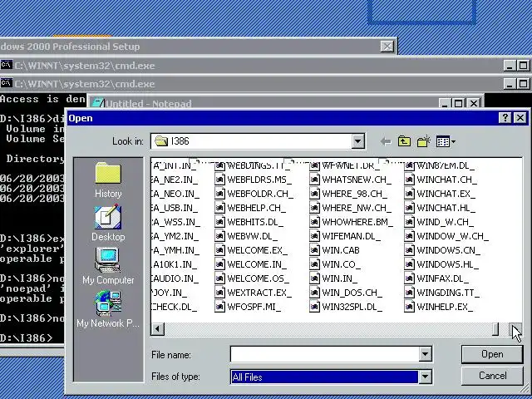Select the file WINFAX.DL_
Viewport: 532px width, 399px height.
pyautogui.click(x=436, y=278)
